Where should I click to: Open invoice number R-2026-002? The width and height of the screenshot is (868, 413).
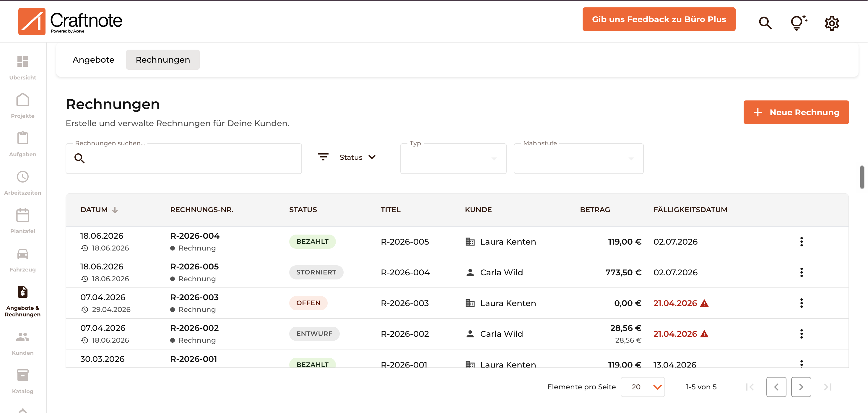[194, 328]
